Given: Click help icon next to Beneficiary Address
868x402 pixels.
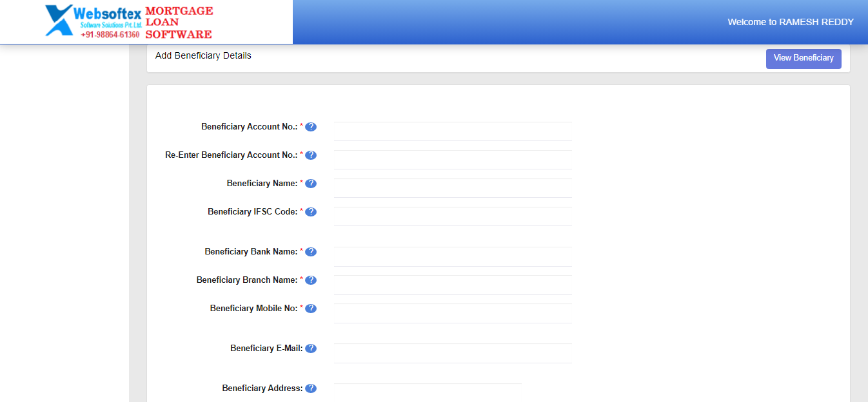Looking at the screenshot, I should [311, 388].
